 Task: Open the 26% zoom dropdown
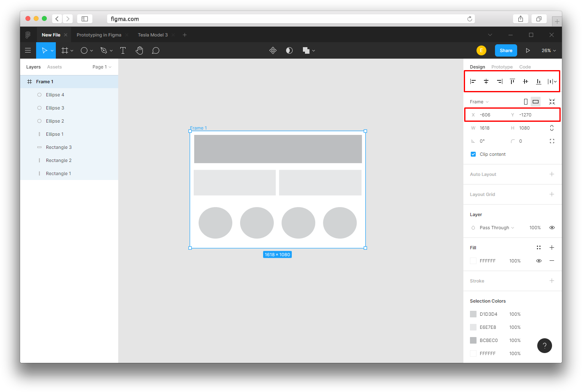(x=549, y=50)
